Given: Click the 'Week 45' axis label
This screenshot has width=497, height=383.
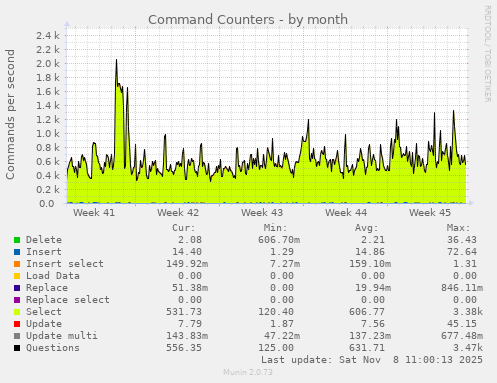Looking at the screenshot, I should 430,213.
